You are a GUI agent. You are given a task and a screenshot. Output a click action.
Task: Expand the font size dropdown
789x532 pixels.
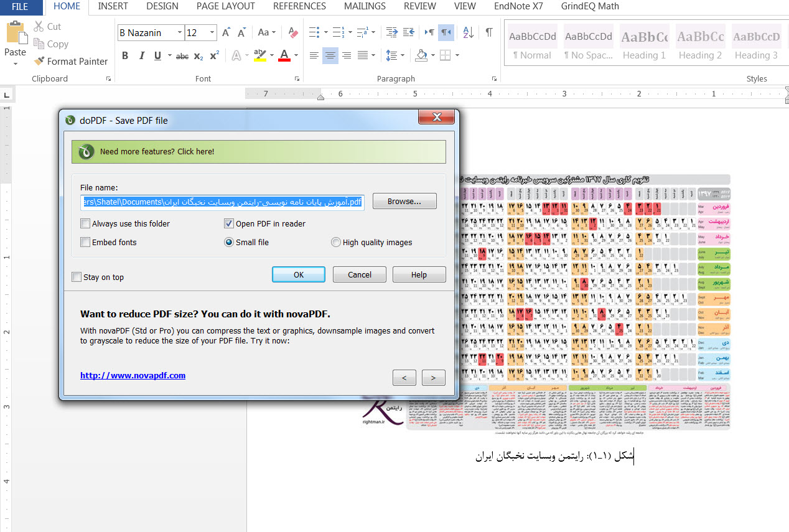coord(212,33)
